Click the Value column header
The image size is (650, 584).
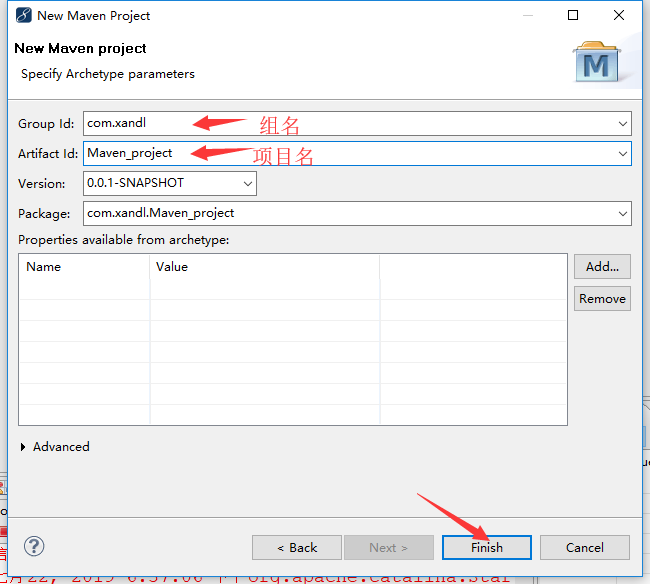point(264,267)
